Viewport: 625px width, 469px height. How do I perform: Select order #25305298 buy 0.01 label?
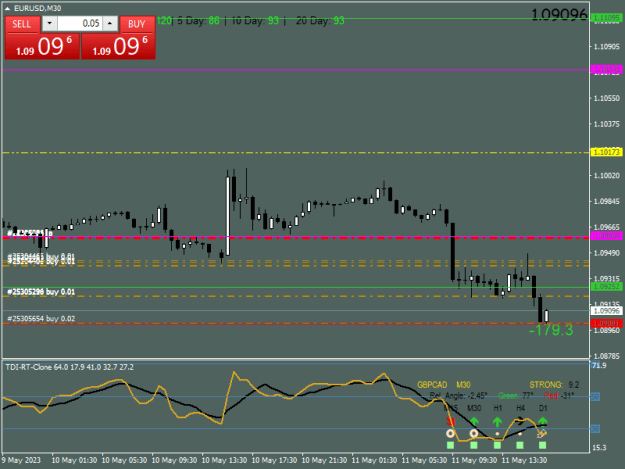tap(41, 292)
